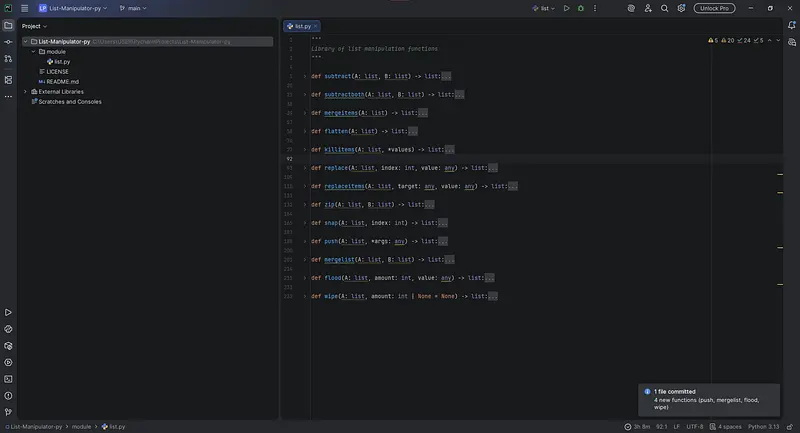Open the Commit tool window icon

8,42
